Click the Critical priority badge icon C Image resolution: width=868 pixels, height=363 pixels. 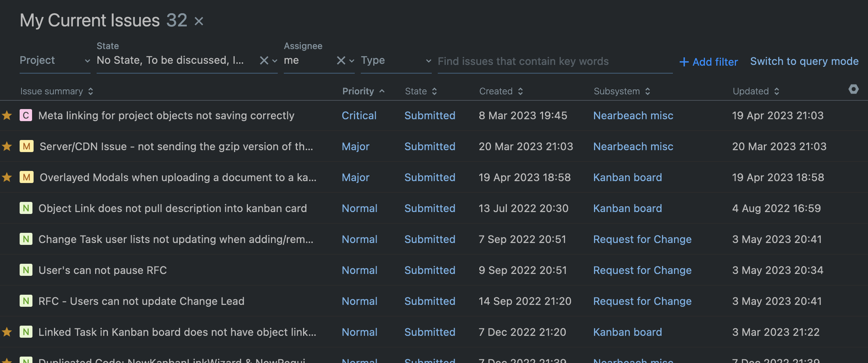click(x=26, y=115)
